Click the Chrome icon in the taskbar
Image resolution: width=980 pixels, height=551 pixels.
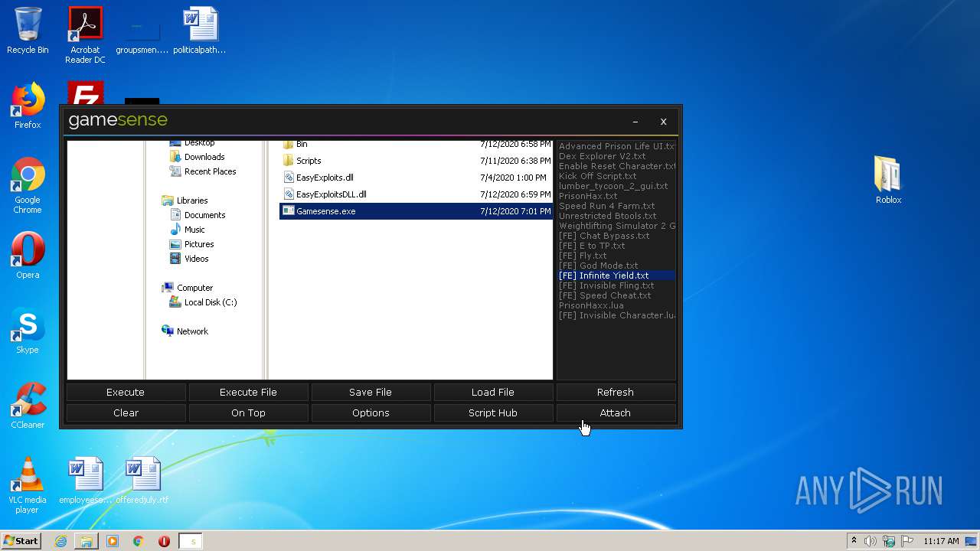[139, 541]
